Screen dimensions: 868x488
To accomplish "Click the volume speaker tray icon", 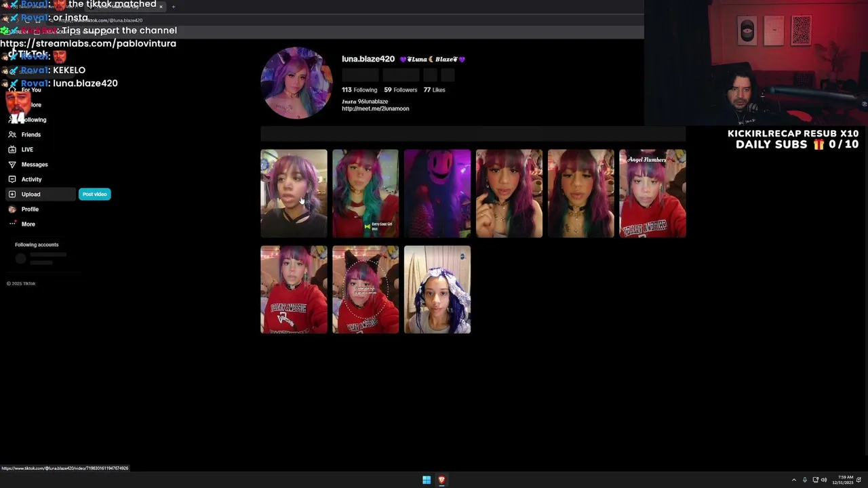I will pyautogui.click(x=824, y=480).
